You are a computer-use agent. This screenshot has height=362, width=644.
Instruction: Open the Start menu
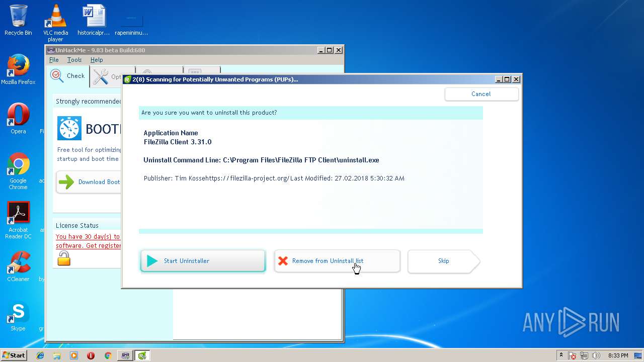[x=14, y=355]
